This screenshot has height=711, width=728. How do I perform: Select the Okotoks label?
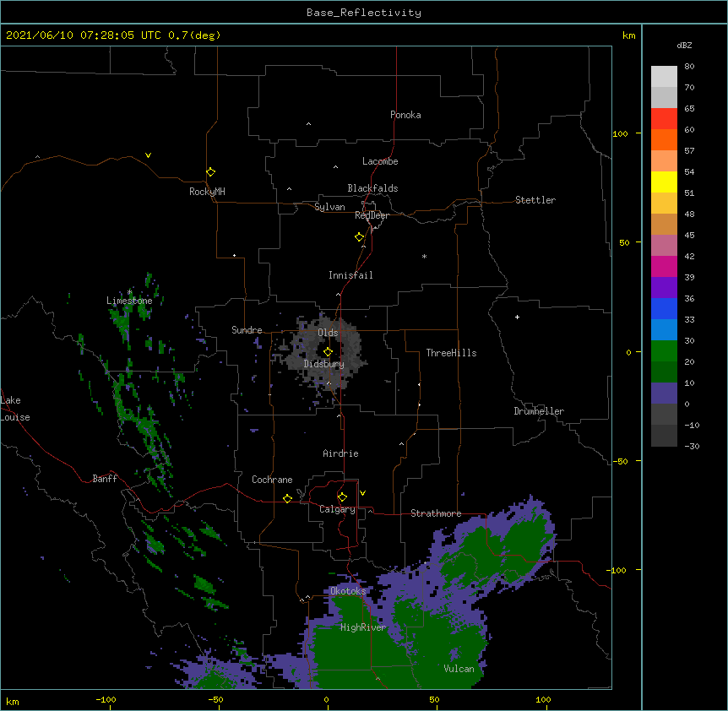(x=348, y=591)
